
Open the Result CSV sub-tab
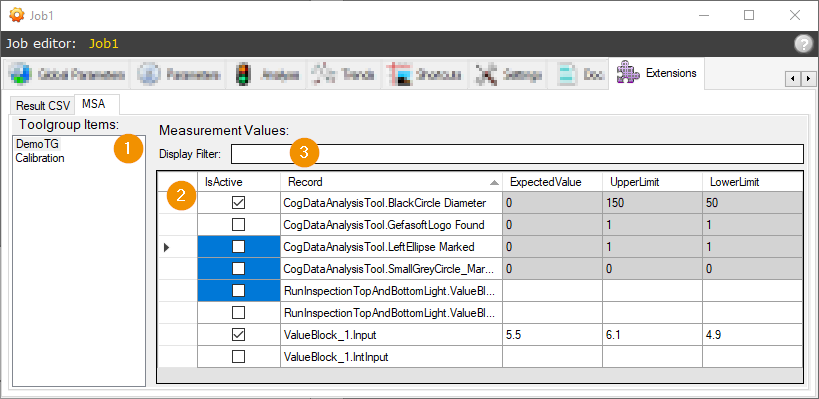(x=43, y=105)
